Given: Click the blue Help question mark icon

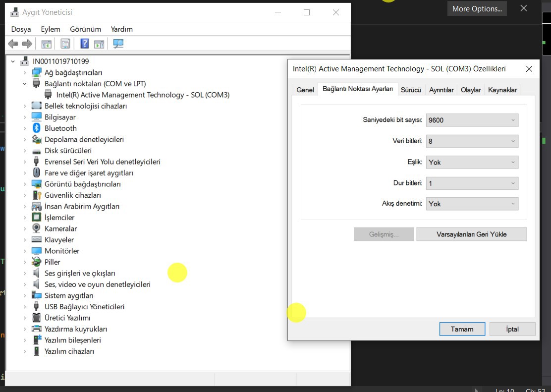Looking at the screenshot, I should [84, 44].
